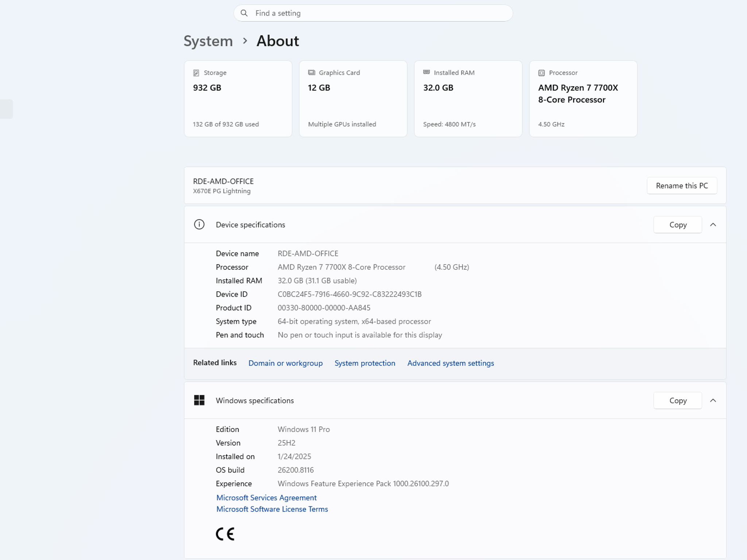
Task: Select Windows Feature Experience Pack value
Action: tap(363, 483)
